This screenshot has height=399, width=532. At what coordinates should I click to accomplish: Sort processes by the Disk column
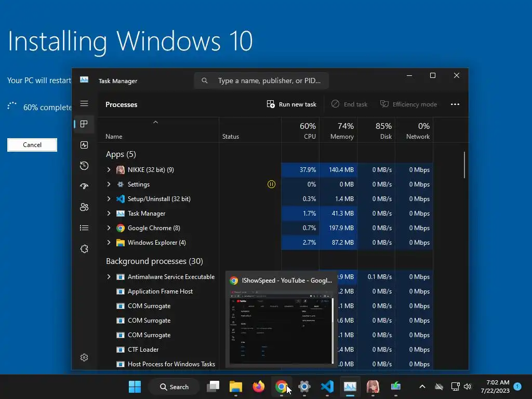[x=376, y=130]
